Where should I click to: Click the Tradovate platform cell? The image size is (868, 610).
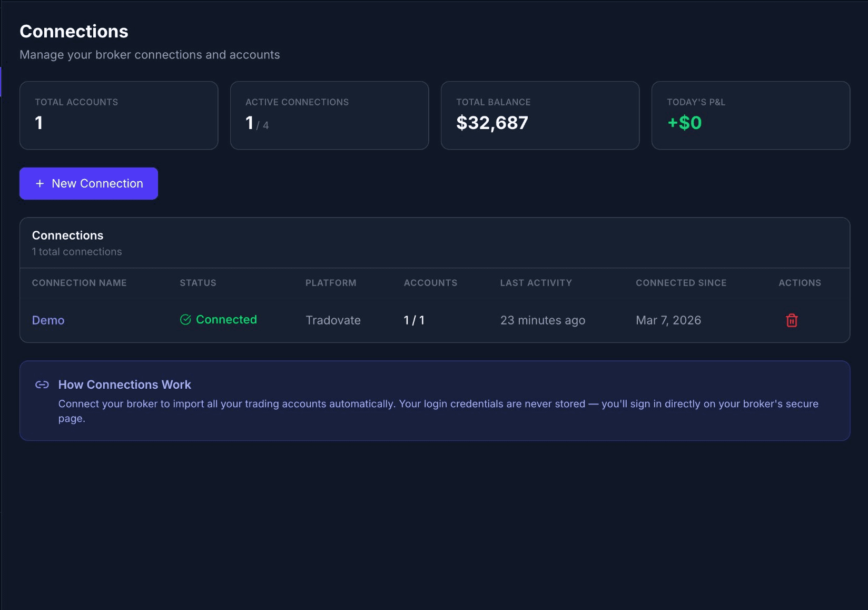tap(333, 320)
